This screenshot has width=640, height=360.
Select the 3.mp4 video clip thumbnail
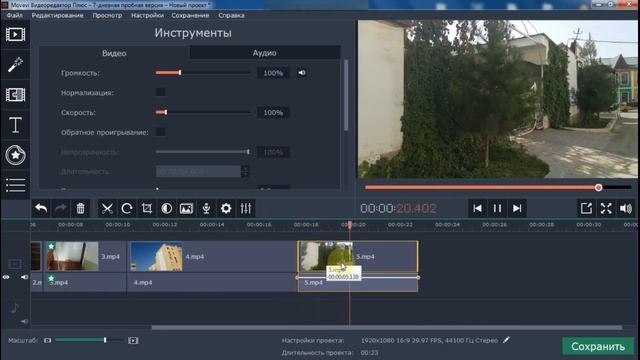73,256
